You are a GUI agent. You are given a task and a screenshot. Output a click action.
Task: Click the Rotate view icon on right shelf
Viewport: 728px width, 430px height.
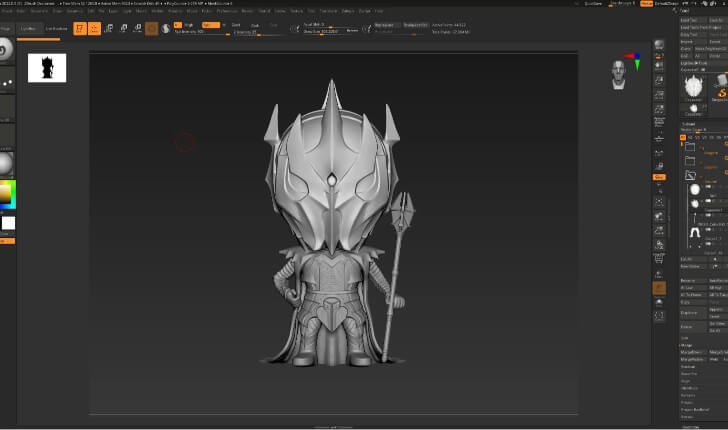[x=659, y=245]
